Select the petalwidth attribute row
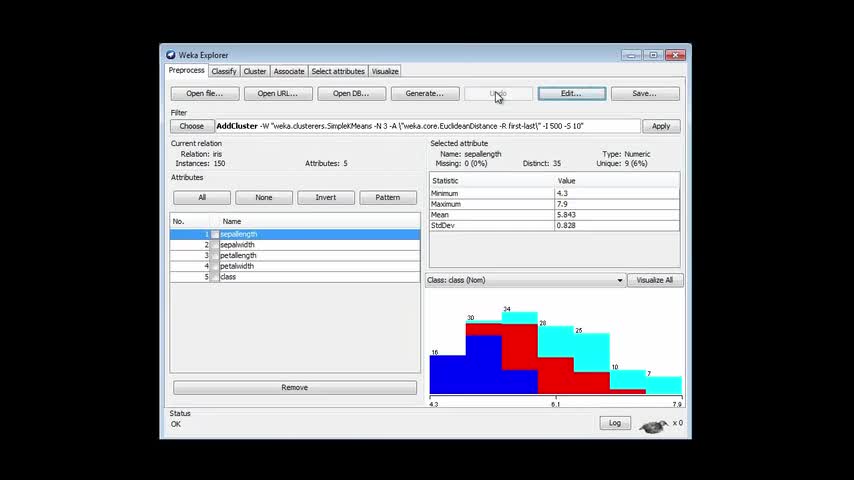 295,266
